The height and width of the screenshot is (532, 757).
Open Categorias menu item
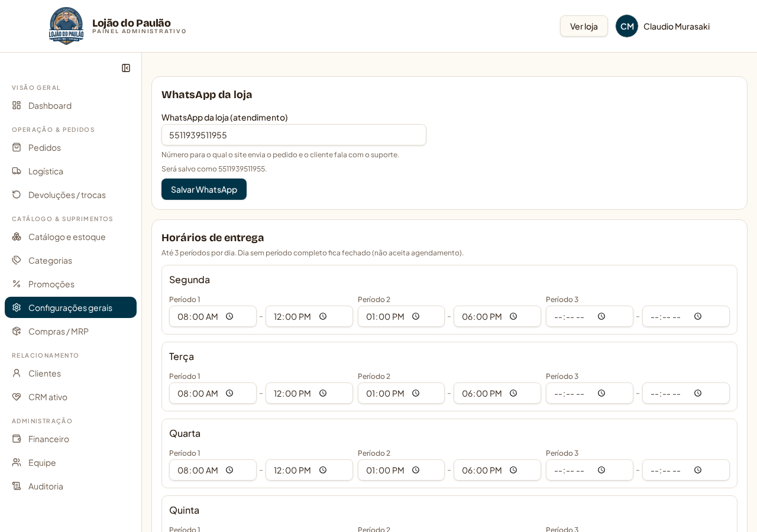tap(71, 260)
